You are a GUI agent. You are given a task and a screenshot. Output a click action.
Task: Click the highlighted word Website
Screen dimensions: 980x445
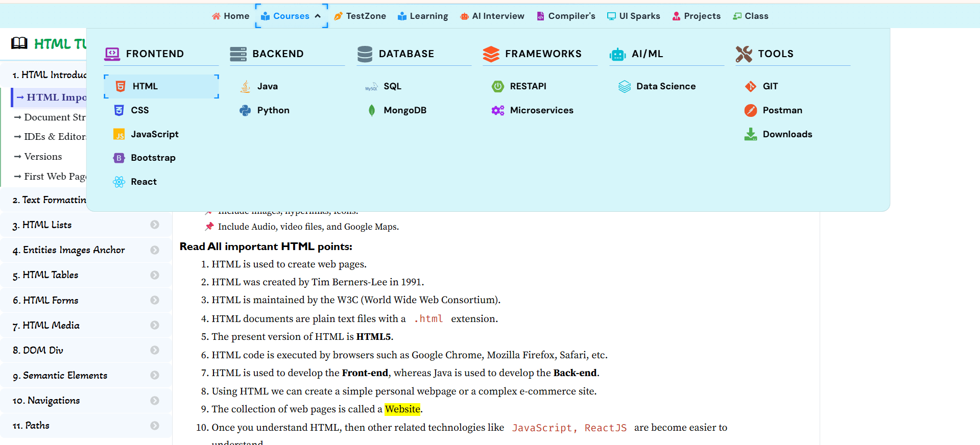(x=403, y=409)
